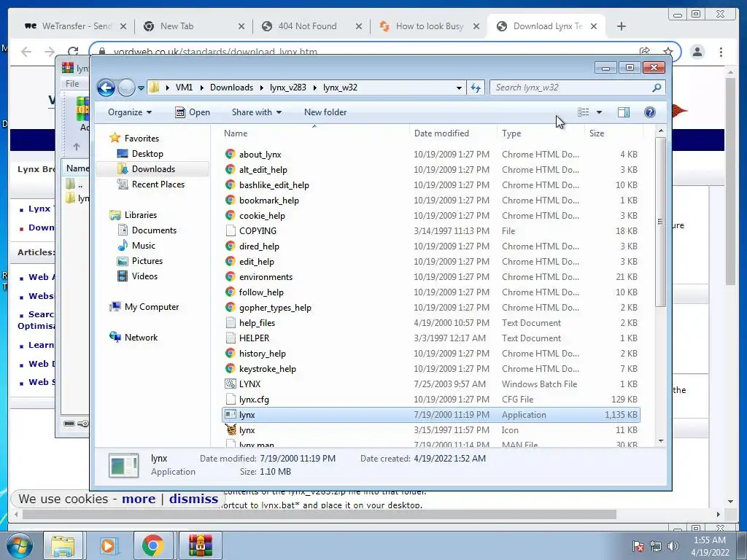Select the environments file icon

point(231,276)
